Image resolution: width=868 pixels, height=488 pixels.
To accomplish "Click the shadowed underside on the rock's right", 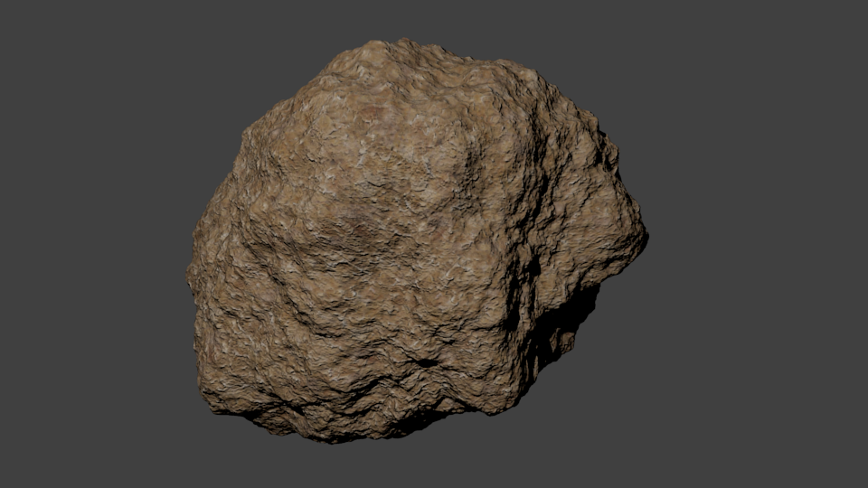I will pyautogui.click(x=562, y=327).
